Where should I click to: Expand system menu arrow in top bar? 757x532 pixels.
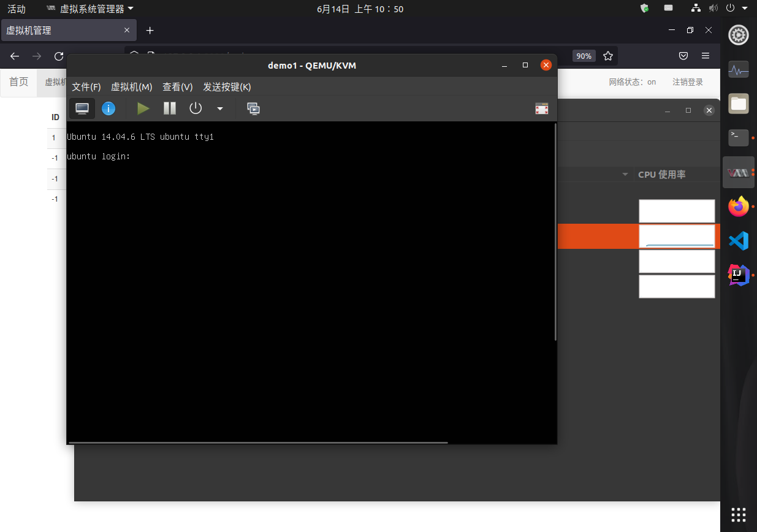point(745,9)
